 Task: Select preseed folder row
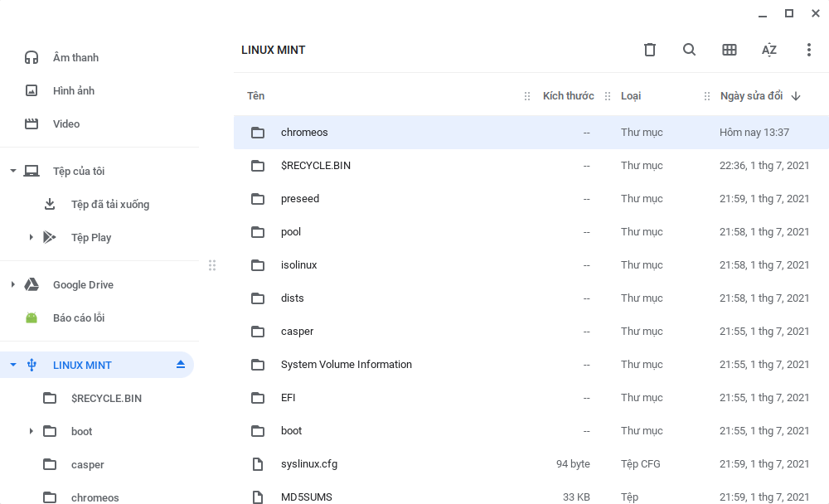coord(531,199)
